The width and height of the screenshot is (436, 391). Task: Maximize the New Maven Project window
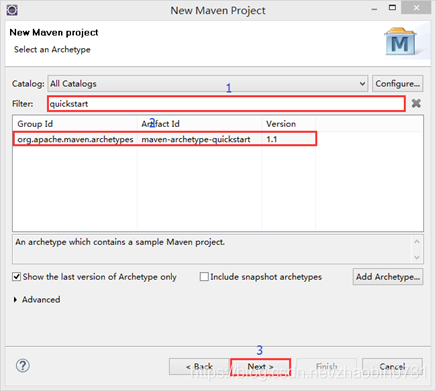tap(393, 8)
